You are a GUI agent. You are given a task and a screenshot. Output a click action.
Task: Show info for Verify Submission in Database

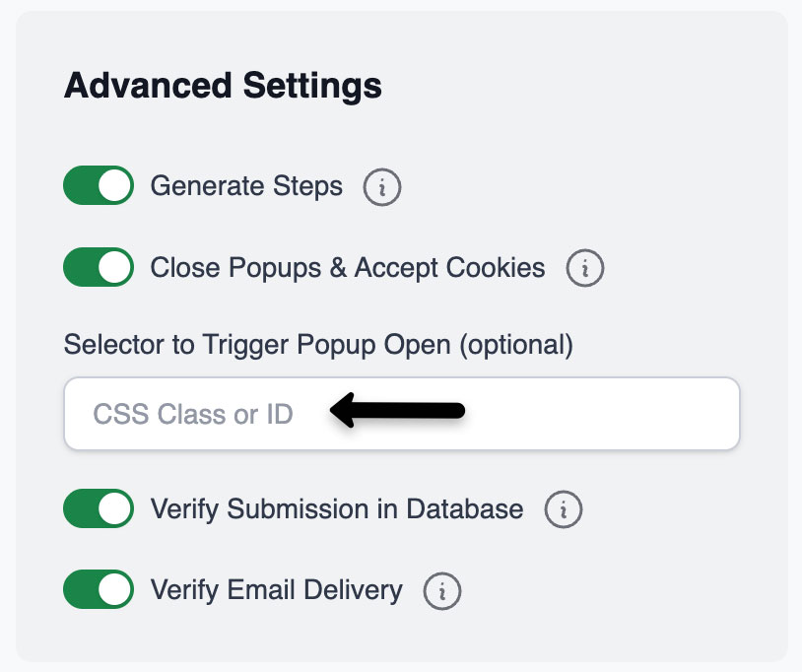[x=564, y=509]
